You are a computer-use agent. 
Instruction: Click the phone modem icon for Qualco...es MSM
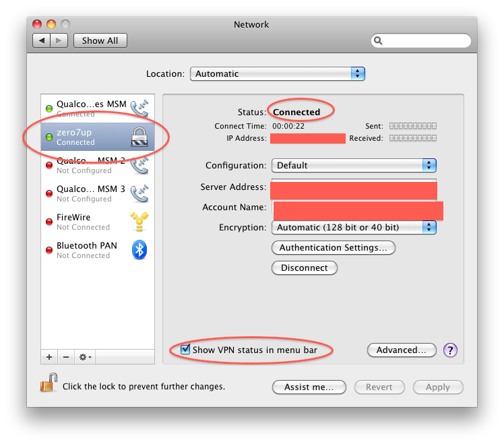tap(139, 108)
